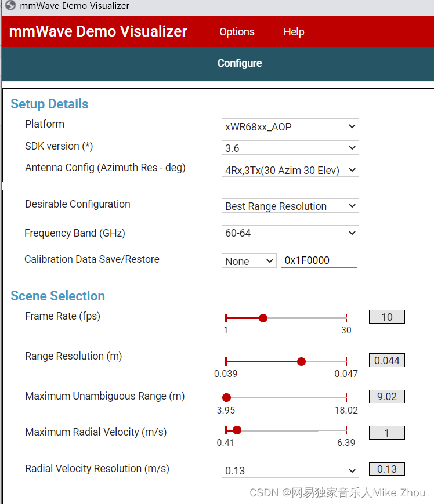Open the Radial Velocity Resolution dropdown
Viewport: 434px width, 504px height.
pyautogui.click(x=290, y=470)
